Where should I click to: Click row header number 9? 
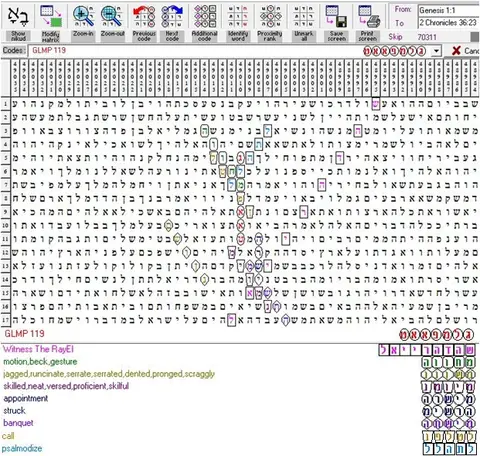tap(5, 212)
